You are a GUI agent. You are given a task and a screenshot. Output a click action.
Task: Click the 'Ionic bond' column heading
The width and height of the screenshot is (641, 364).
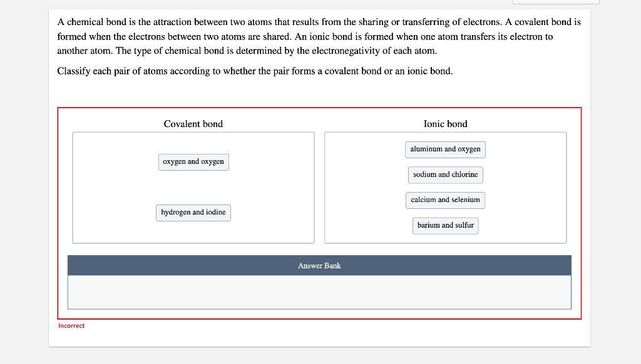(x=446, y=124)
